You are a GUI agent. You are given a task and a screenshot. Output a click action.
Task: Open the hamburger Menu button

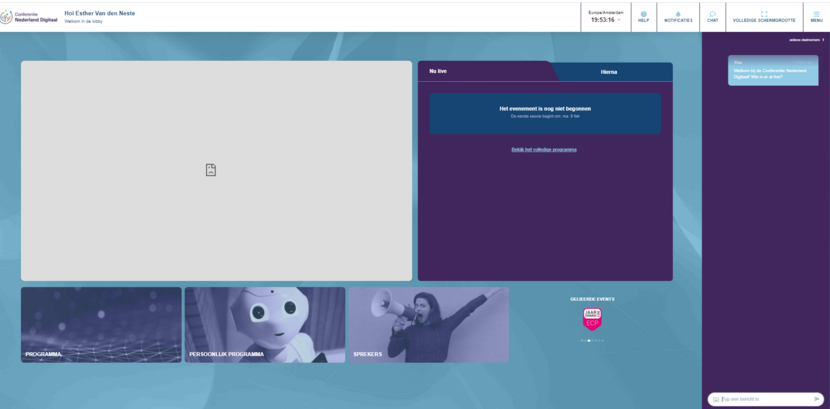tap(816, 17)
